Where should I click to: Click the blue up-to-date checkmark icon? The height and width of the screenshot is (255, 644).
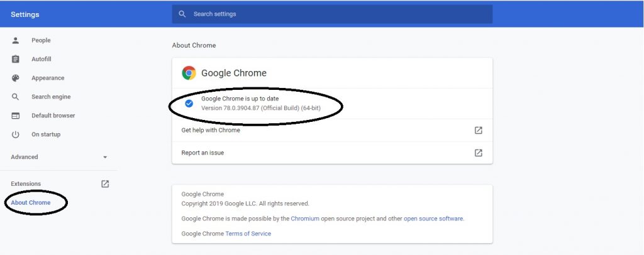189,103
